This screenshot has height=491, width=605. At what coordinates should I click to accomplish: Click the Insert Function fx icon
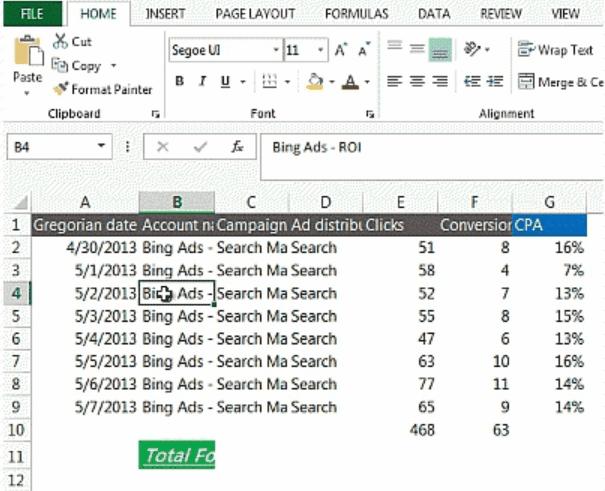(x=237, y=147)
